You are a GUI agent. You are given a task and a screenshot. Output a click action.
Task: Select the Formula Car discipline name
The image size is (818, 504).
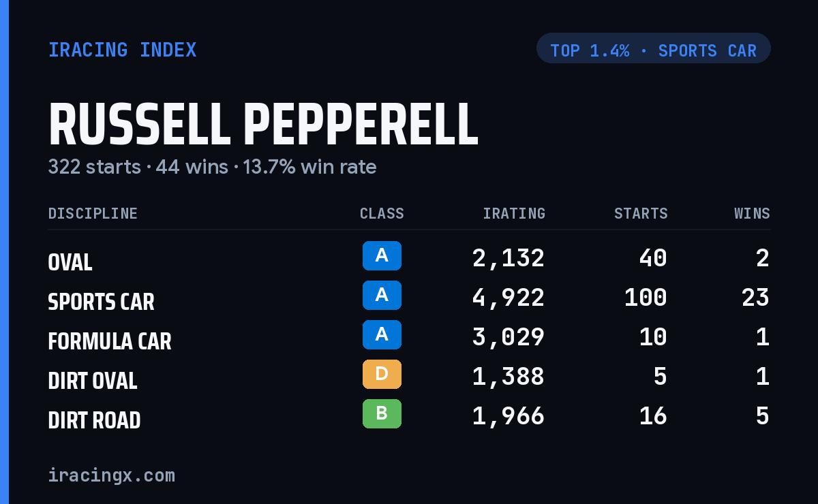click(110, 341)
